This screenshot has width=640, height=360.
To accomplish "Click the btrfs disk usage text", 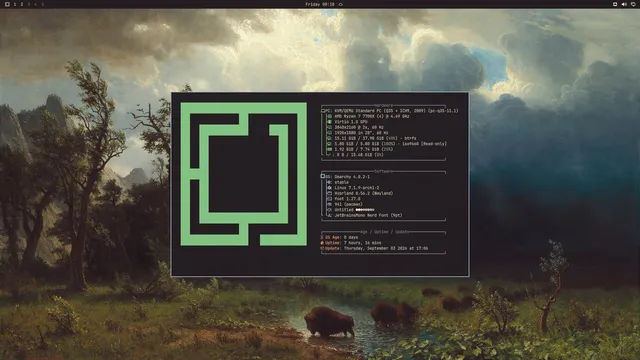I will pyautogui.click(x=375, y=138).
